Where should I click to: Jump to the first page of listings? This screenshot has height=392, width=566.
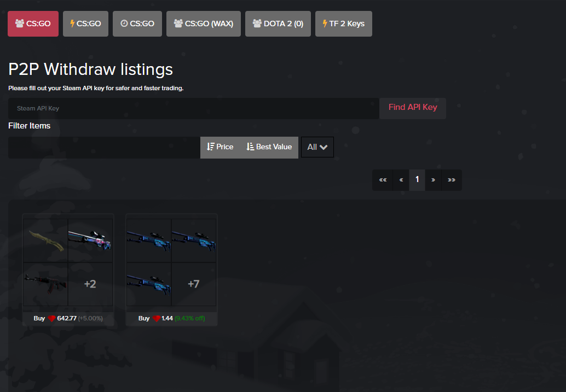pos(383,179)
